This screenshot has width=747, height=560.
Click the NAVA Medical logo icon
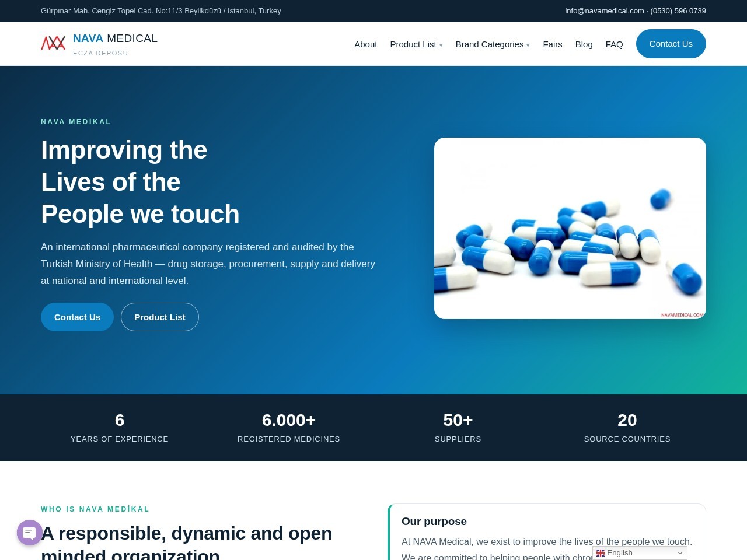pos(53,43)
